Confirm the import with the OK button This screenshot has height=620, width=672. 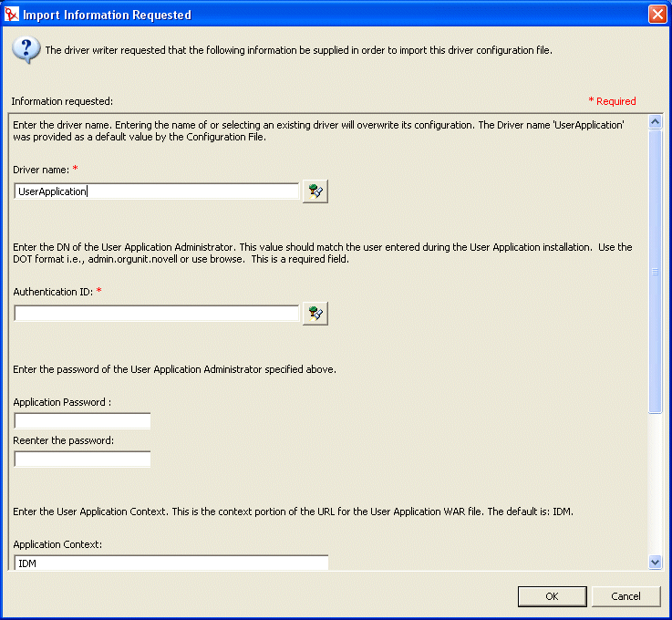[x=552, y=596]
